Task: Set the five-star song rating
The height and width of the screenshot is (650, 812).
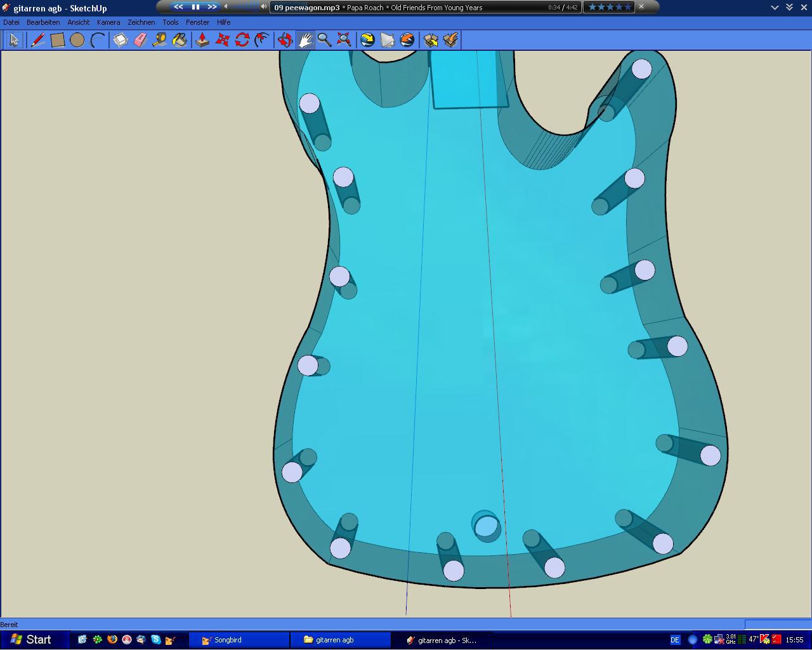Action: [x=610, y=7]
